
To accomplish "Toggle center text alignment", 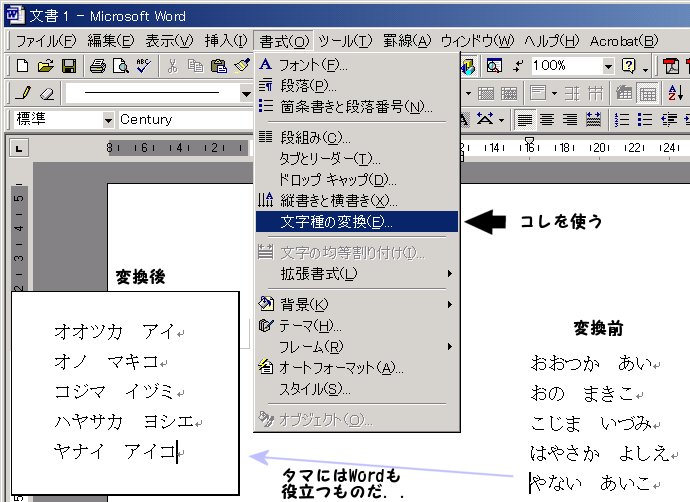I will (x=547, y=119).
